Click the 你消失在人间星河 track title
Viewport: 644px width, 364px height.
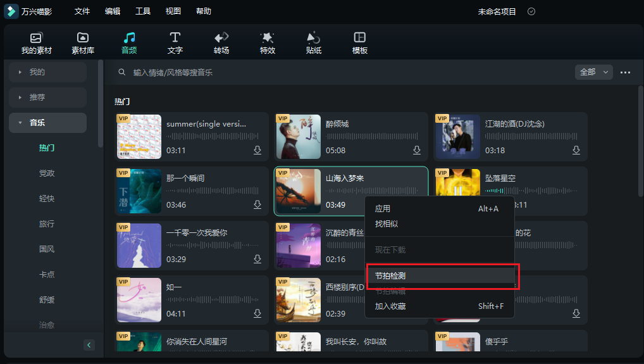pyautogui.click(x=196, y=341)
